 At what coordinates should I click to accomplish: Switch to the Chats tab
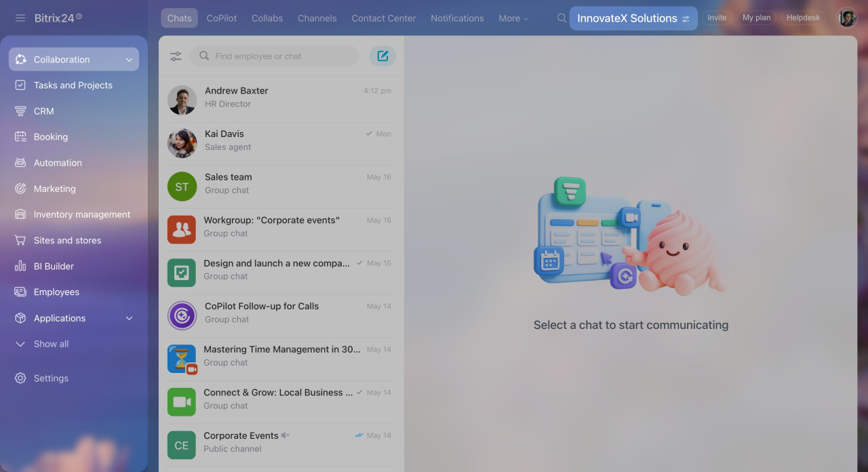point(180,18)
